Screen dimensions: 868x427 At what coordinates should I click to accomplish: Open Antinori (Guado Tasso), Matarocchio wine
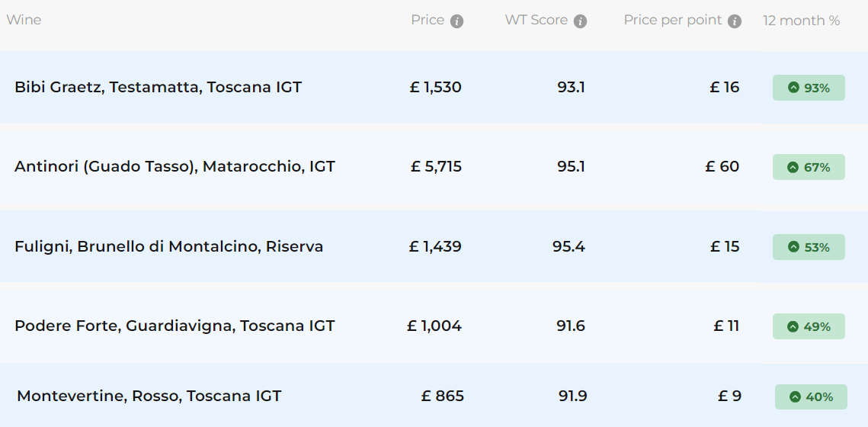coord(175,166)
